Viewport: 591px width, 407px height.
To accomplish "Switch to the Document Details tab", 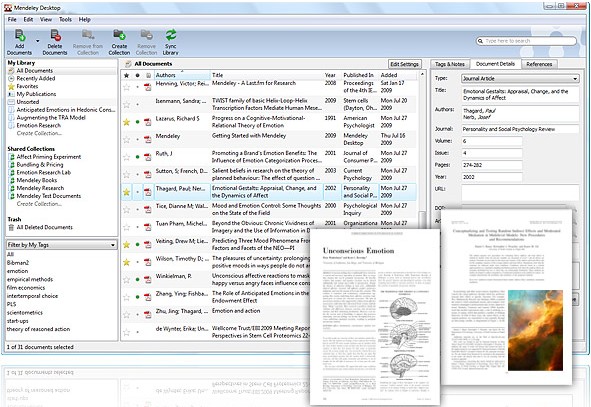I will pos(495,64).
